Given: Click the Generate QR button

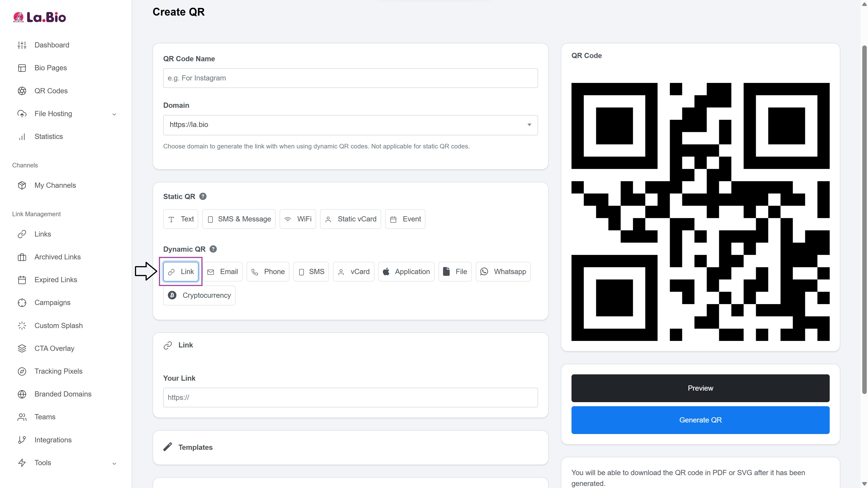Looking at the screenshot, I should pos(700,420).
